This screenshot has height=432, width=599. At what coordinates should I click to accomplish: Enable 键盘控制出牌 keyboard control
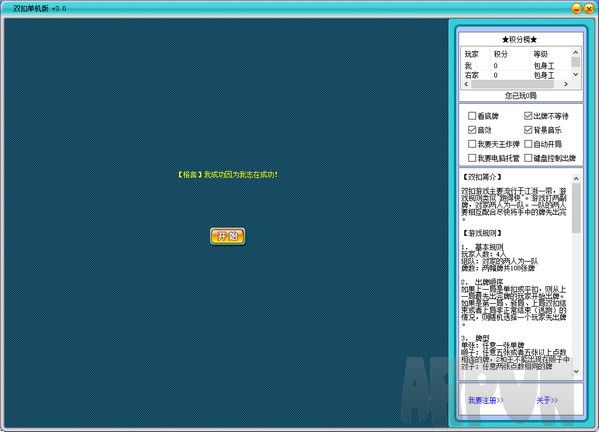(528, 158)
